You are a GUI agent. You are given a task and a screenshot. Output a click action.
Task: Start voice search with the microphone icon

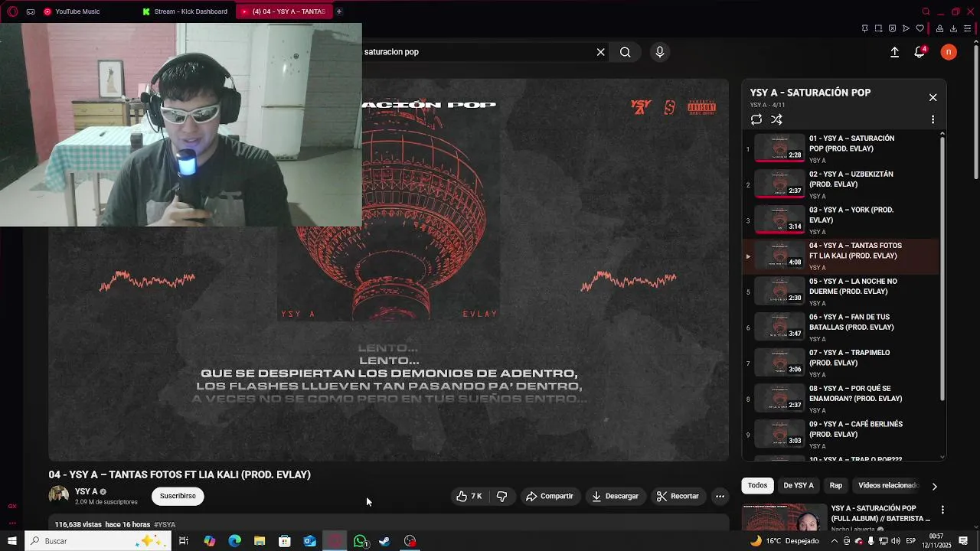point(660,52)
